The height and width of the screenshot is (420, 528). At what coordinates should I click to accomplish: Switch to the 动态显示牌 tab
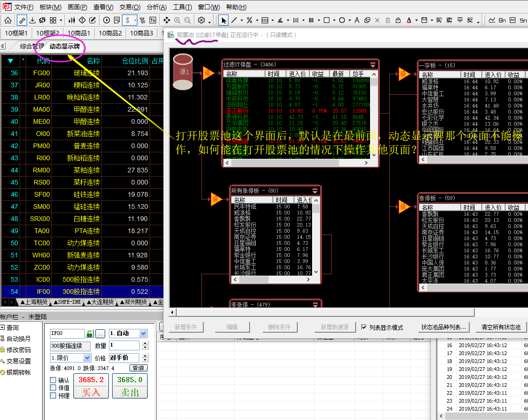click(64, 46)
